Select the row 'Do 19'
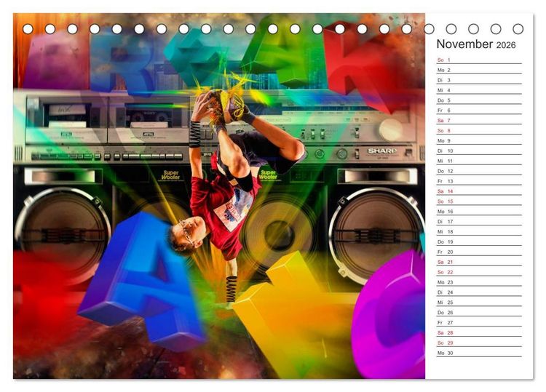Screen dimensions: 546x392 tap(479, 241)
